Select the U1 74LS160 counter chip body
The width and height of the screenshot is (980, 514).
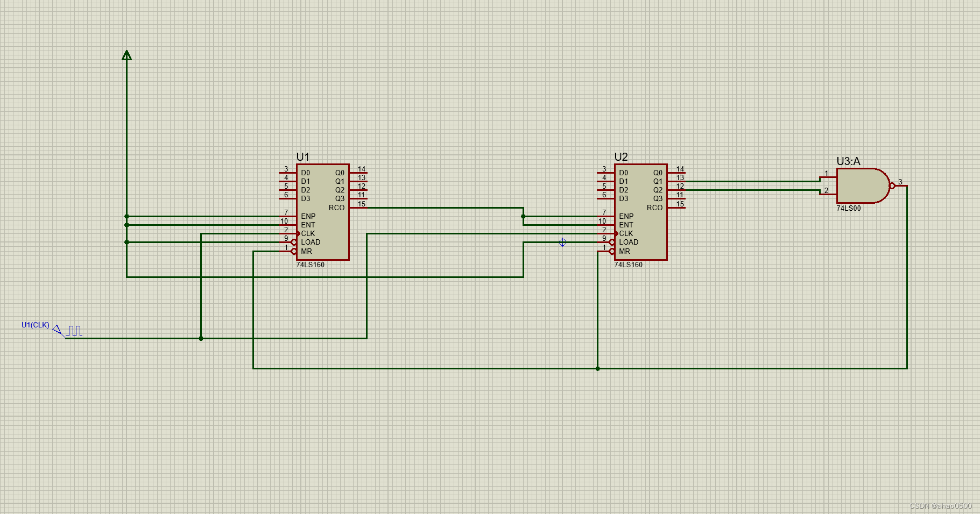322,212
